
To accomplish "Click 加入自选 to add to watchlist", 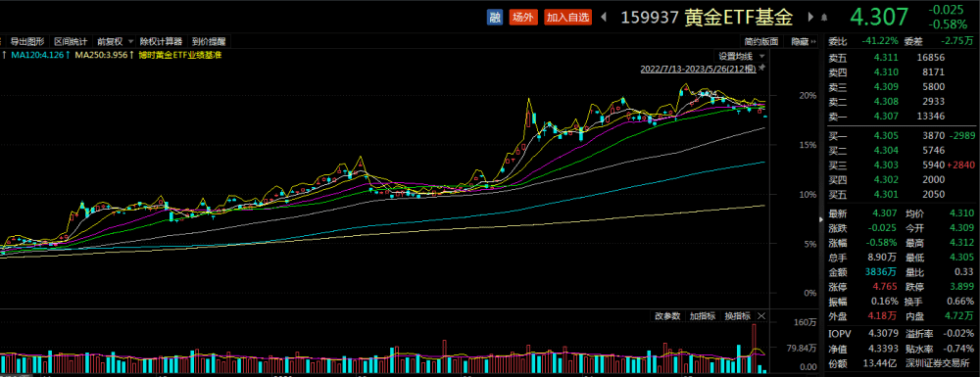I will (x=568, y=18).
